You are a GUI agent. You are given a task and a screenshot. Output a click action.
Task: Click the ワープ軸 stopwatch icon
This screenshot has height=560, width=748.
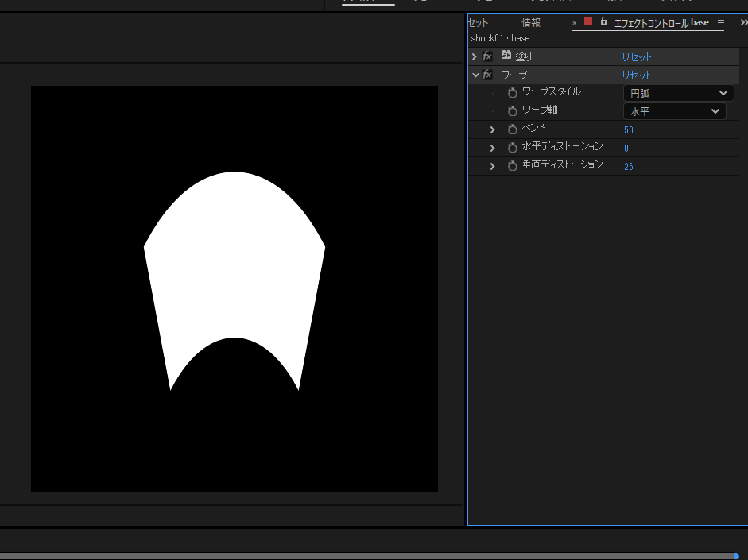[x=513, y=111]
